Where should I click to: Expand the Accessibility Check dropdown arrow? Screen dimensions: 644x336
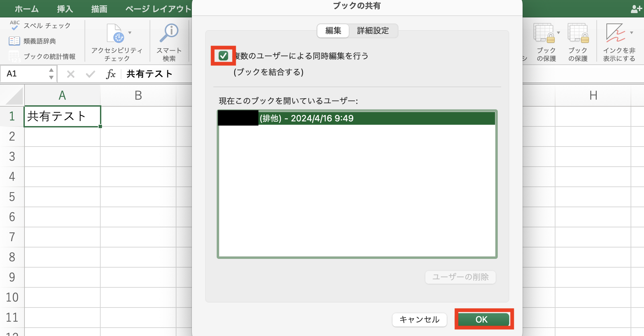[x=130, y=33]
